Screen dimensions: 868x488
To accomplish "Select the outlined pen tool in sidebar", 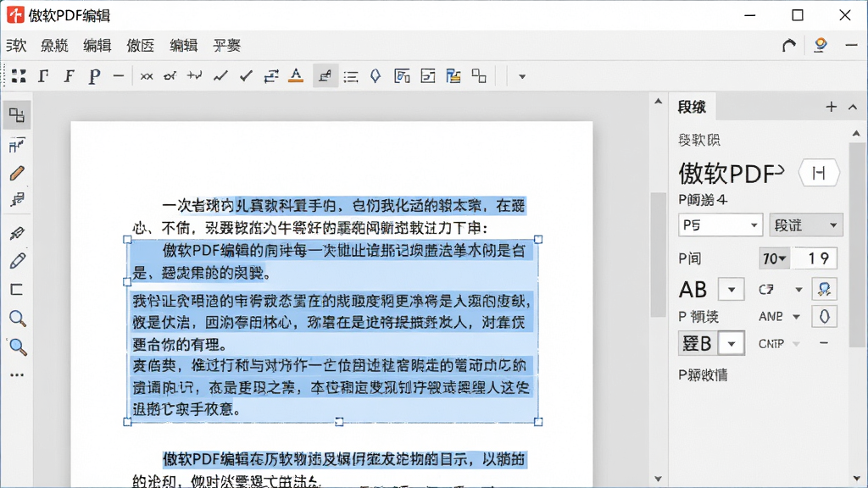I will 17,261.
